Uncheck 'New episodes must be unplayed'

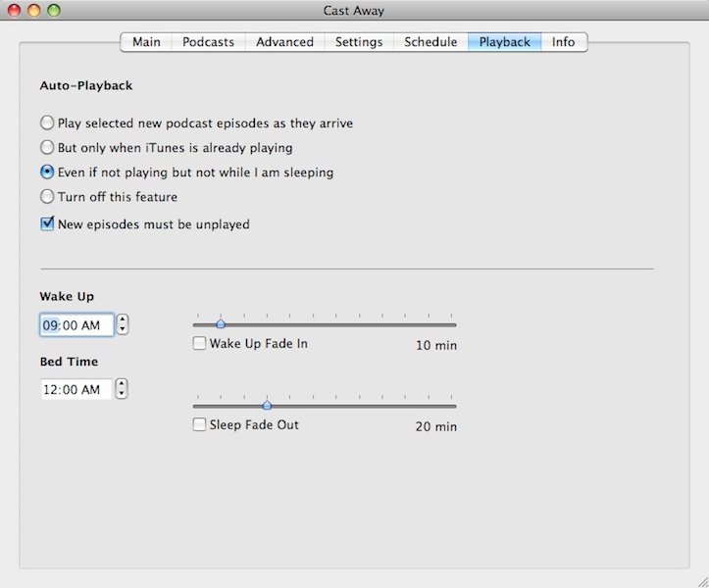[47, 224]
